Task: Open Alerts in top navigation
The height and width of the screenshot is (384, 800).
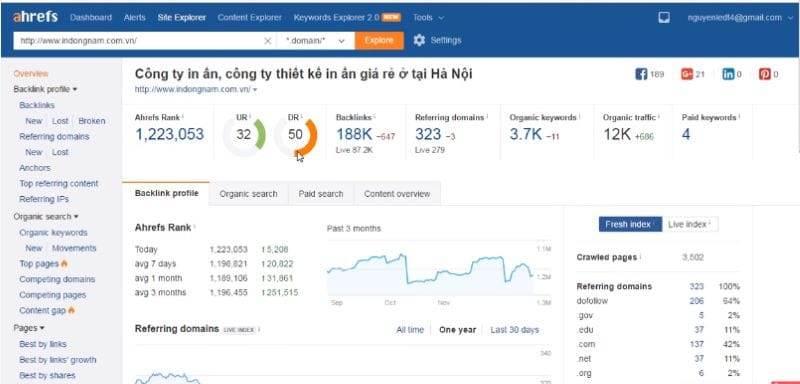Action: (x=135, y=17)
